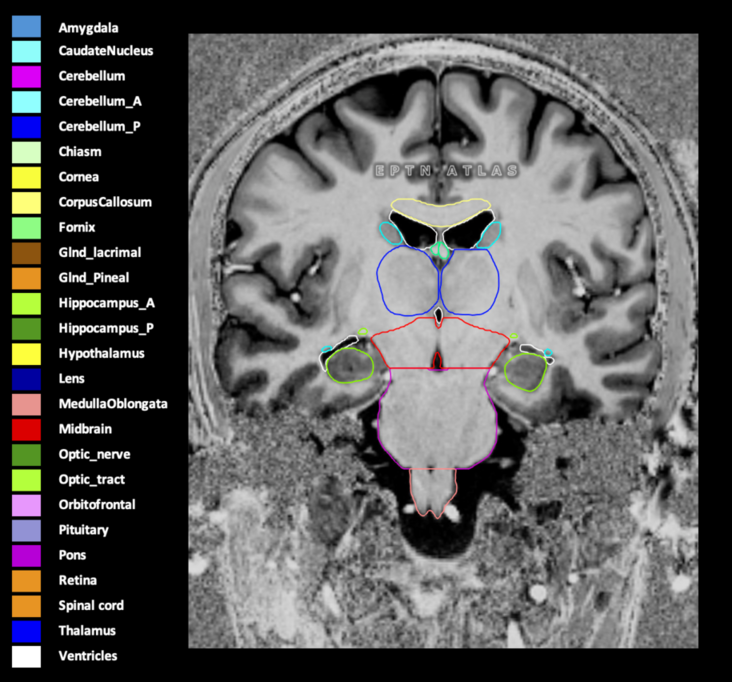Click the Pituitary color swatch
This screenshot has width=732, height=682.
[26, 530]
